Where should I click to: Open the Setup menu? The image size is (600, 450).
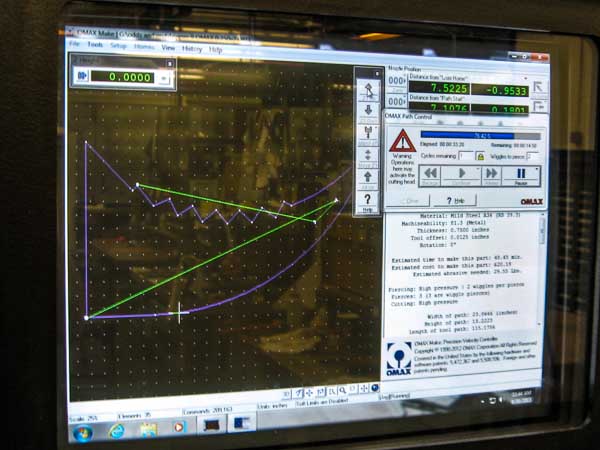coord(118,46)
